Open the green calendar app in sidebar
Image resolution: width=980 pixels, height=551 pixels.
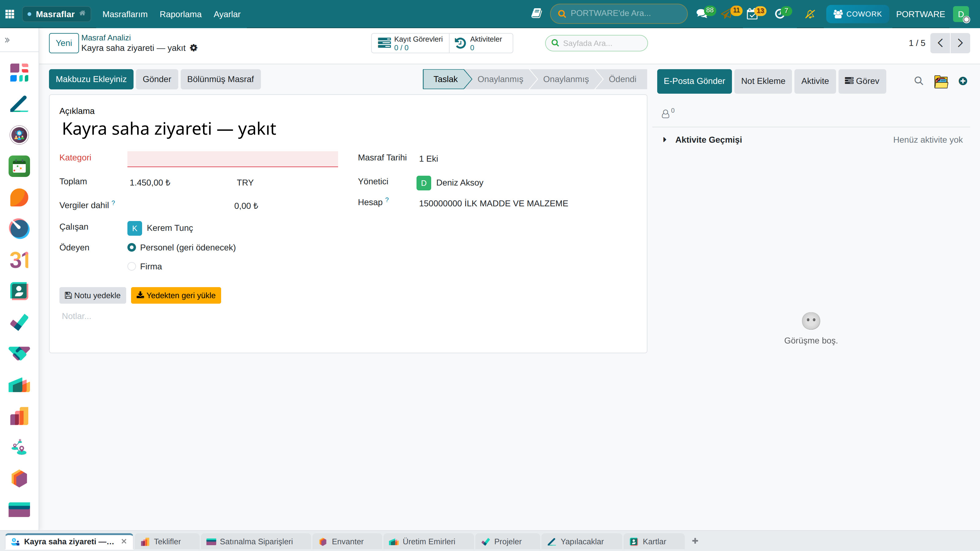click(19, 166)
